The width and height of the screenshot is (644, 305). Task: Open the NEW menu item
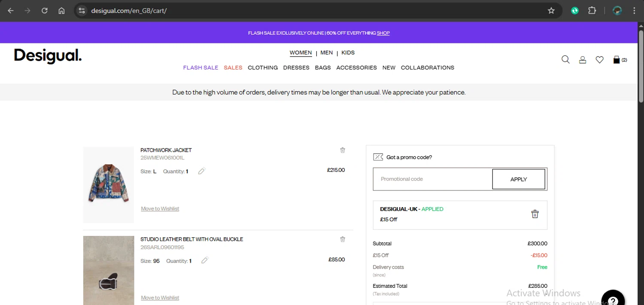[389, 68]
